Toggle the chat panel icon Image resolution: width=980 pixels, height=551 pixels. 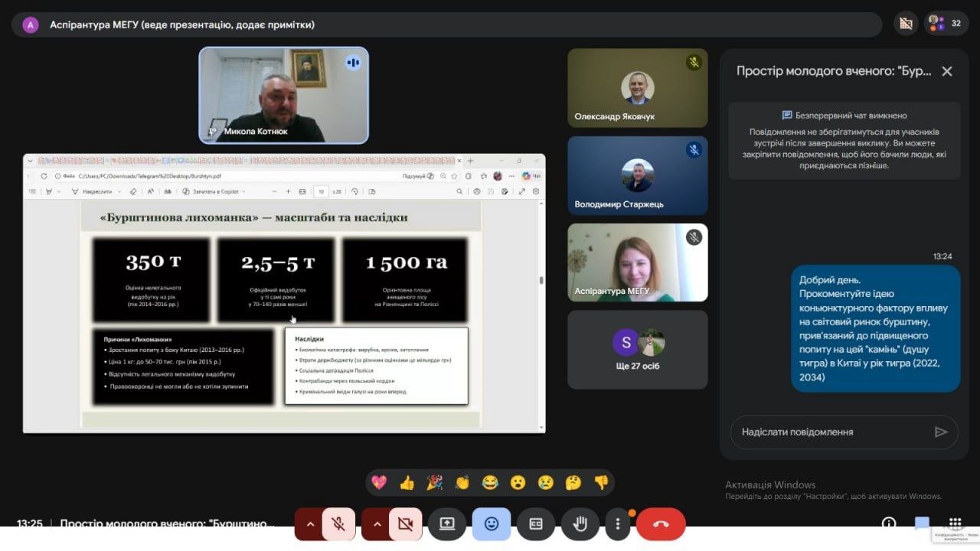click(922, 524)
